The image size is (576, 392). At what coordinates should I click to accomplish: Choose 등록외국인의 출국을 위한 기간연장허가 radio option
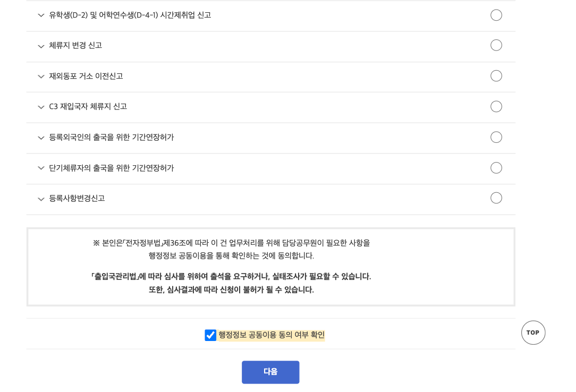[x=496, y=137]
